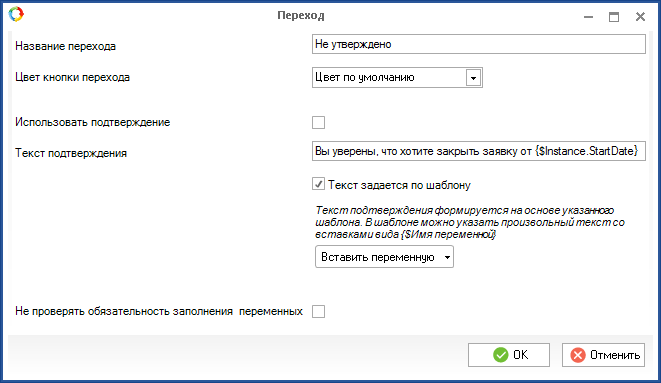Viewport: 661px width, 383px height.
Task: Uncheck Текст задается по шаблону
Action: tap(318, 184)
